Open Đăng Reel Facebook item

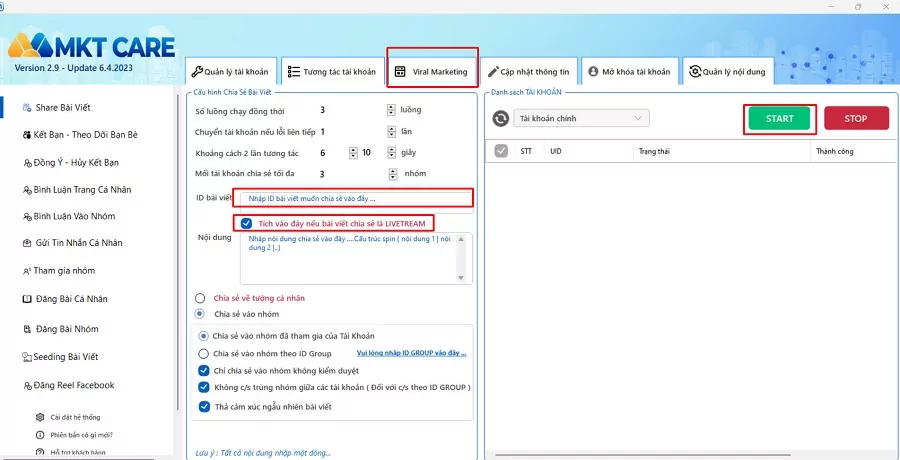(73, 385)
